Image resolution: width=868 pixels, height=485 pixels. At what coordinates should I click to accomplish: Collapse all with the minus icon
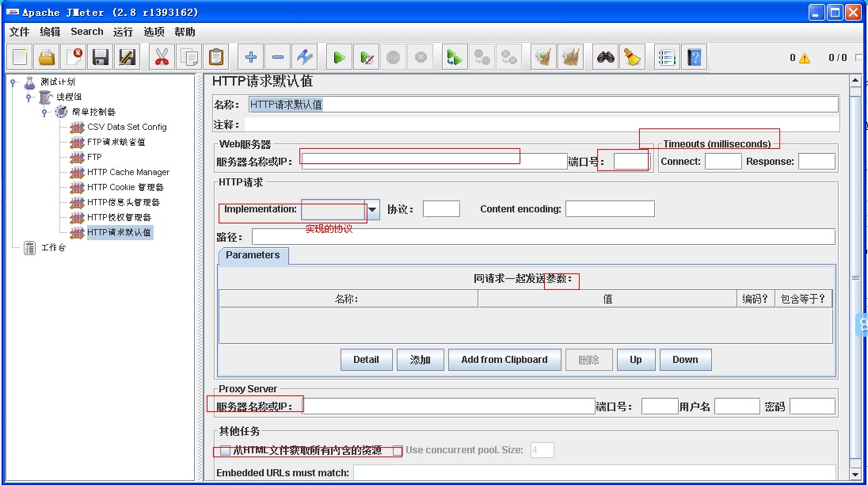point(278,57)
